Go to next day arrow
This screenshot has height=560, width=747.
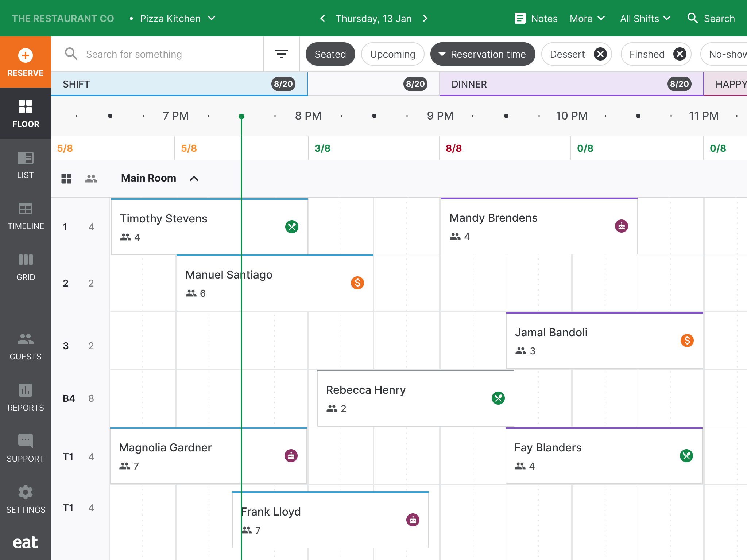(x=425, y=18)
